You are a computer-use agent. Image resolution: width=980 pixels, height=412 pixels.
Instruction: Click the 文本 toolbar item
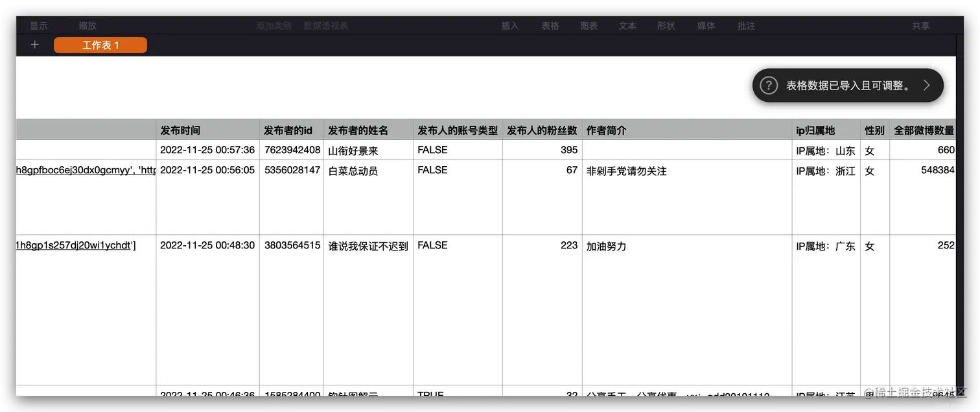tap(627, 26)
